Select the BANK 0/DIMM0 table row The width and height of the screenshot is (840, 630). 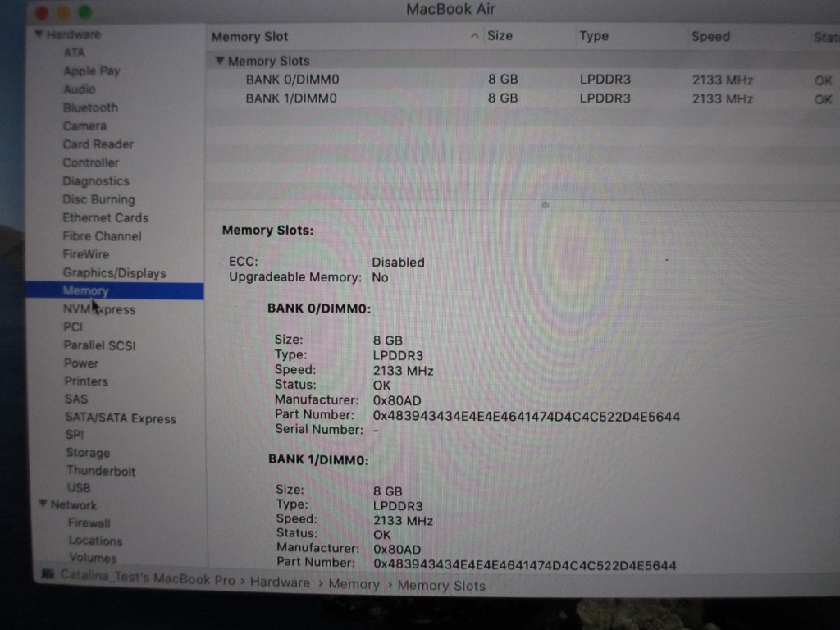point(523,80)
